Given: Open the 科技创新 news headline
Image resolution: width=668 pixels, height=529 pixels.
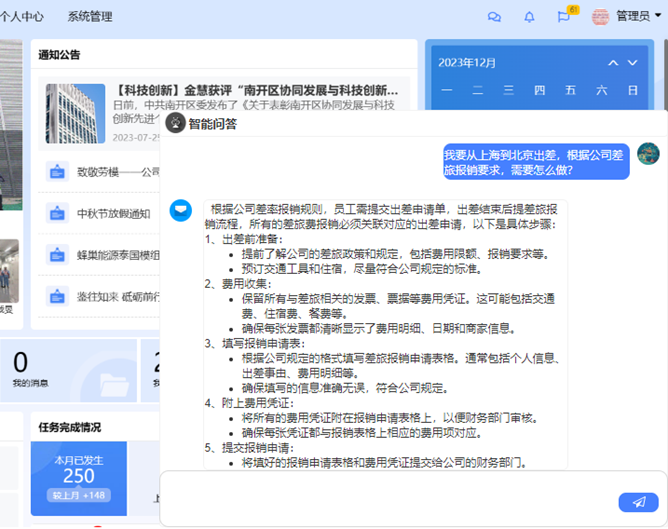Looking at the screenshot, I should pos(260,89).
